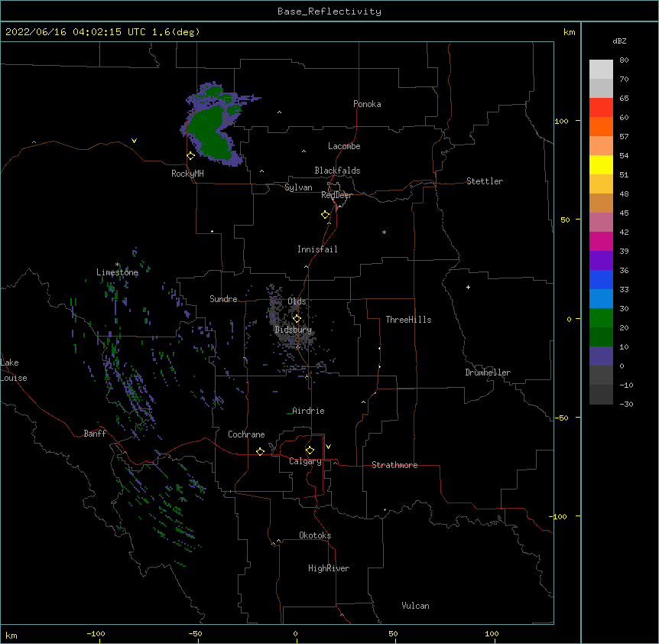This screenshot has width=659, height=644.
Task: Click the HighRiver label
Action: click(329, 568)
